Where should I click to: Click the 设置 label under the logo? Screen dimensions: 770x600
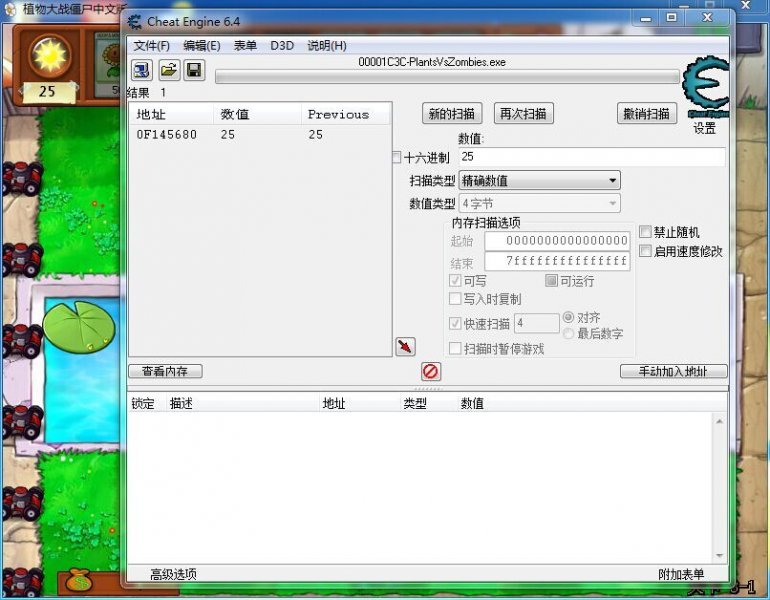pyautogui.click(x=705, y=129)
